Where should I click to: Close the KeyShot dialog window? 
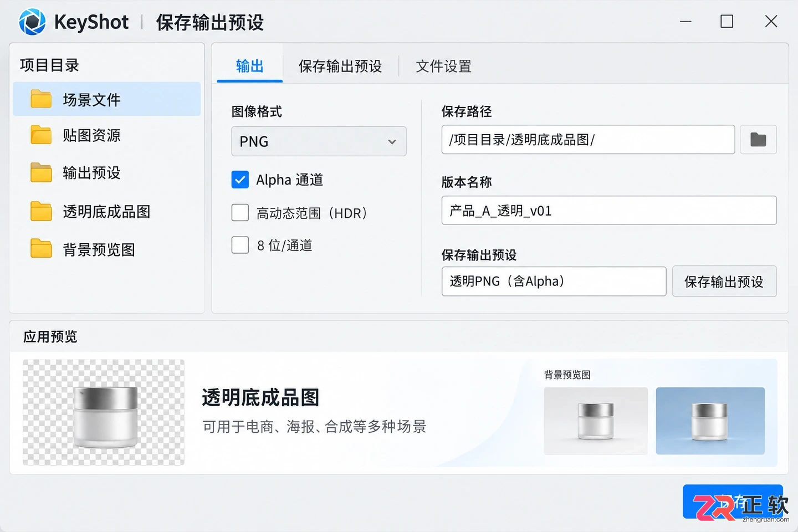[x=771, y=22]
